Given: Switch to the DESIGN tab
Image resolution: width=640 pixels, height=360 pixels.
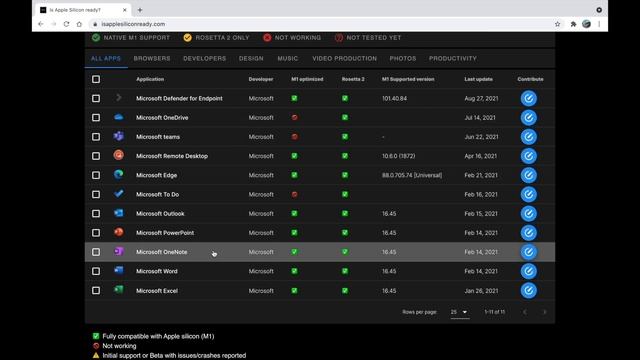Looking at the screenshot, I should coord(251,58).
